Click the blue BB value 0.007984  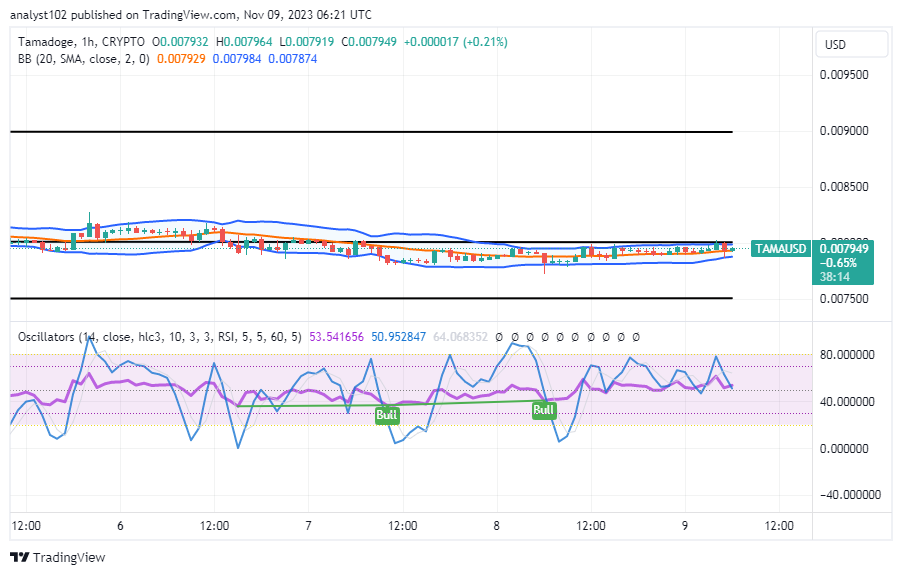coord(237,59)
